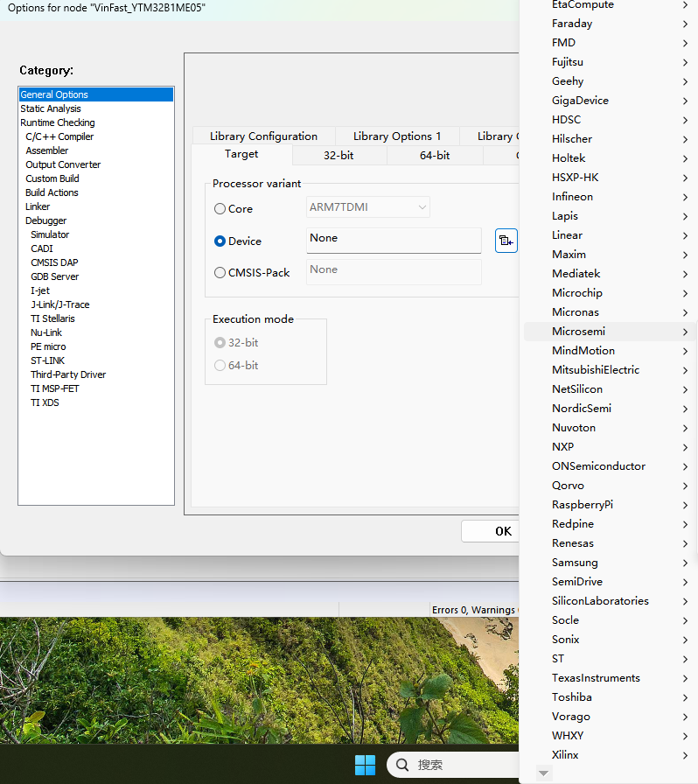Switch to the Target tab

pos(241,154)
